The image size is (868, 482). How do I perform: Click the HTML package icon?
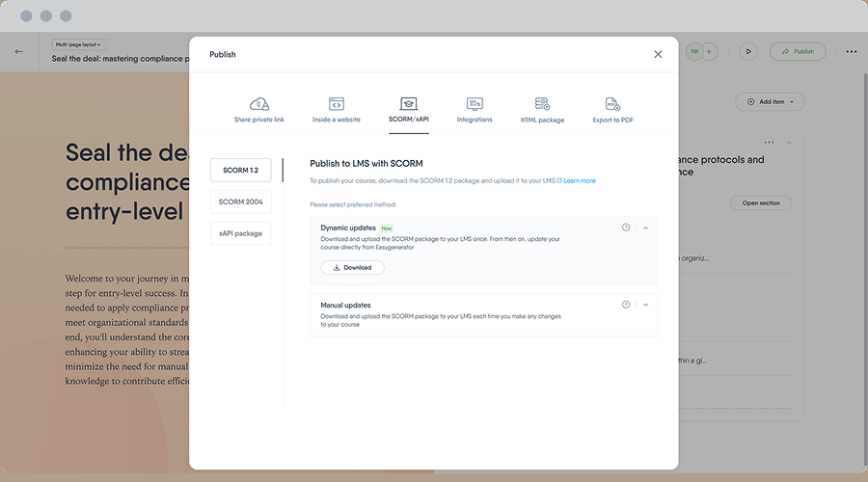coord(542,104)
